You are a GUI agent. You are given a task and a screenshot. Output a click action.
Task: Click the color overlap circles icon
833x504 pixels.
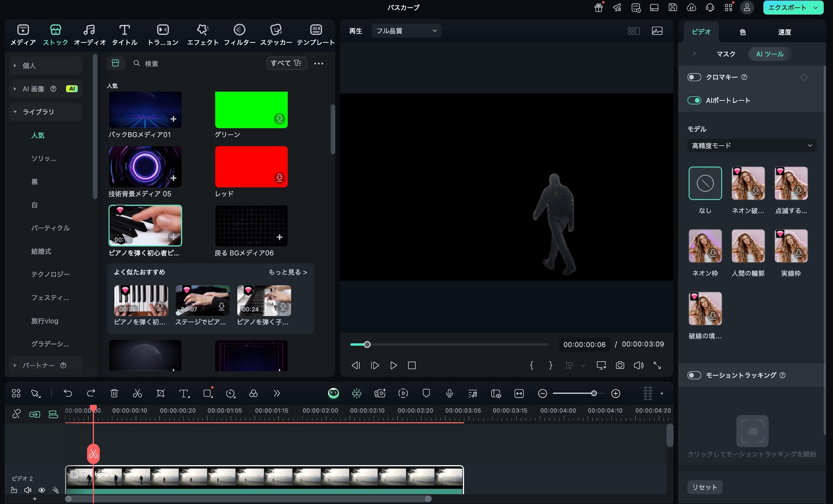pyautogui.click(x=253, y=393)
